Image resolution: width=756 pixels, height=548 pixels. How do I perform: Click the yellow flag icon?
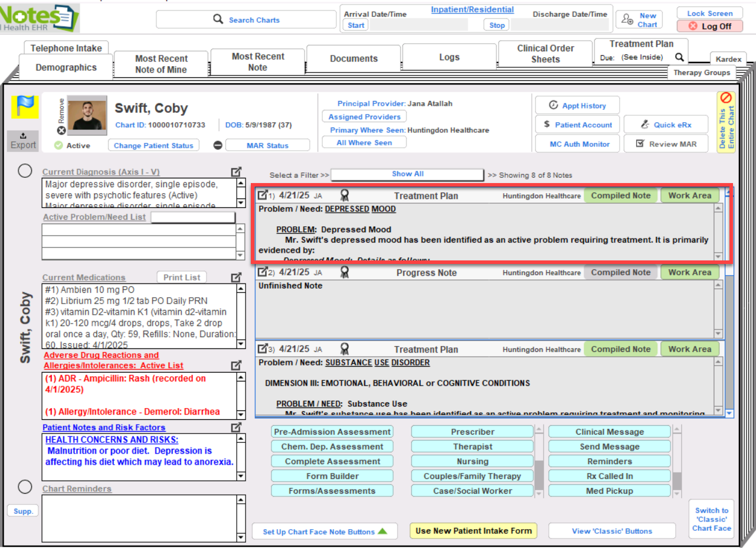24,107
